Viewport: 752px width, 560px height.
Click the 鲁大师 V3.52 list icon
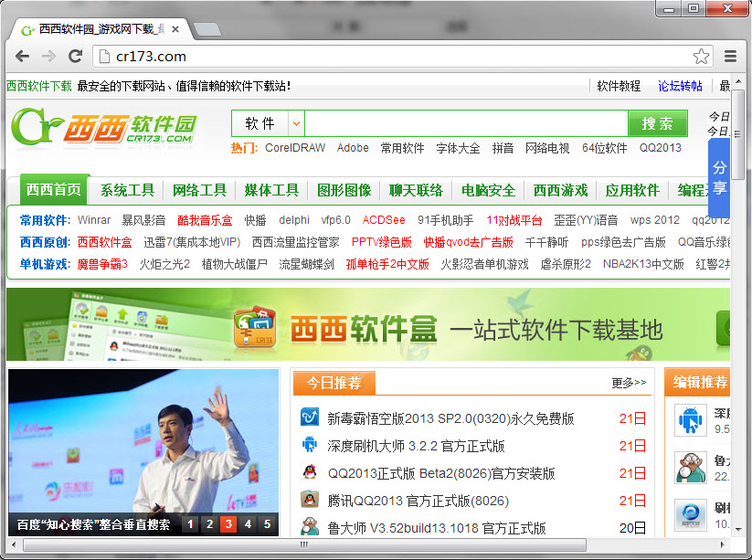[310, 526]
